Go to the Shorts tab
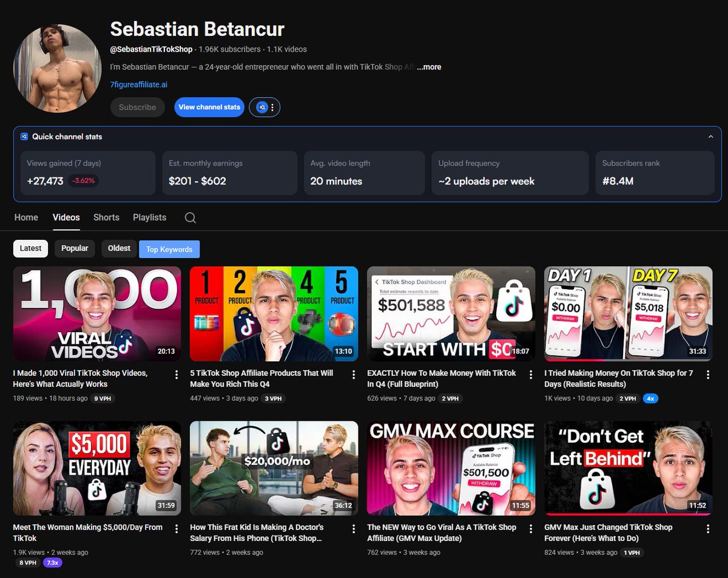Screen dimensions: 728x578 [x=106, y=217]
